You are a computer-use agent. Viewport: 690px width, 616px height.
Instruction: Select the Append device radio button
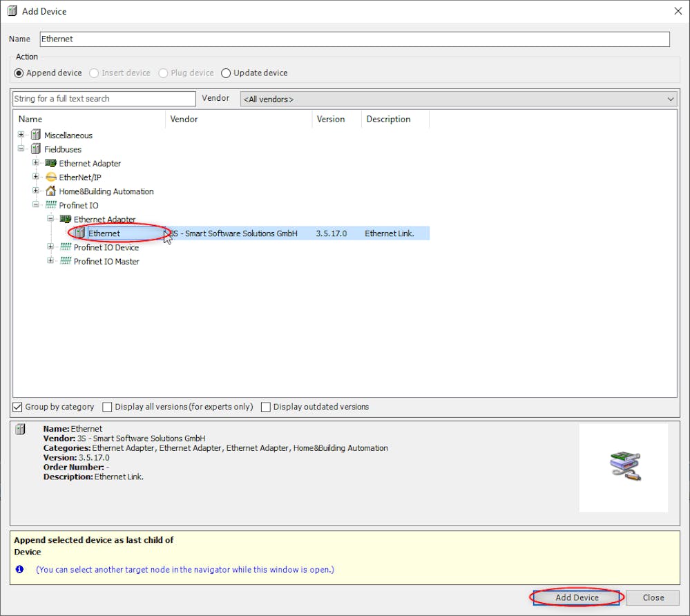[x=19, y=73]
